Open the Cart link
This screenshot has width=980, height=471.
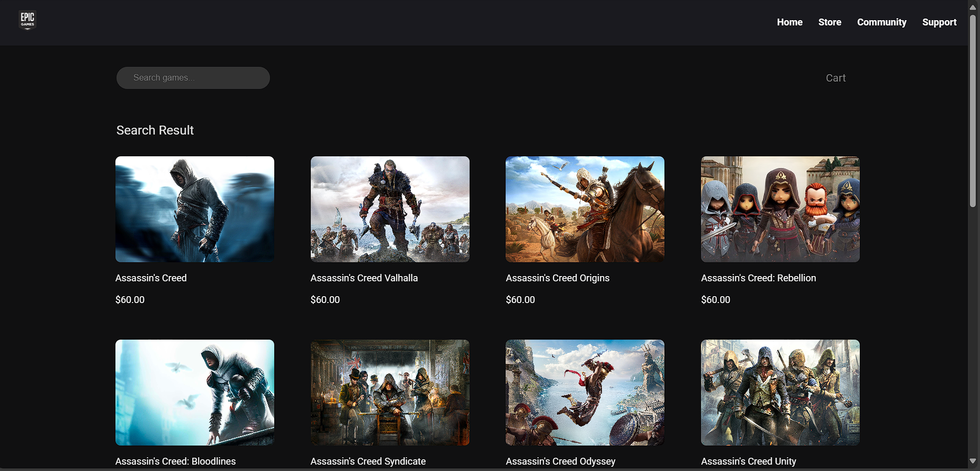pyautogui.click(x=835, y=78)
